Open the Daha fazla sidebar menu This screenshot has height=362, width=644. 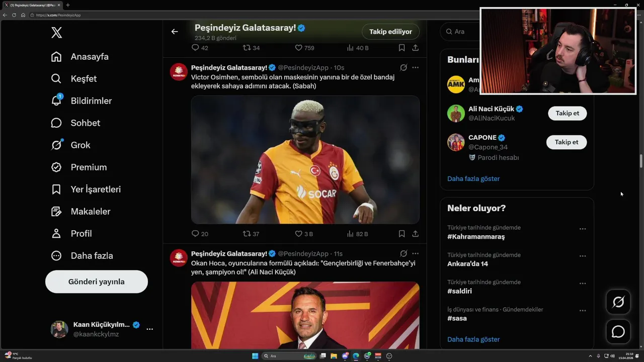point(82,256)
